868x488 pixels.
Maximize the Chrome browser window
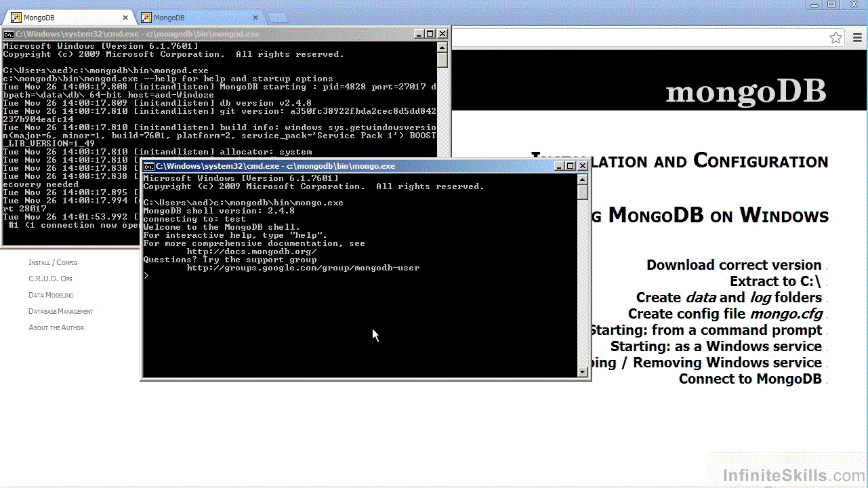pyautogui.click(x=832, y=5)
